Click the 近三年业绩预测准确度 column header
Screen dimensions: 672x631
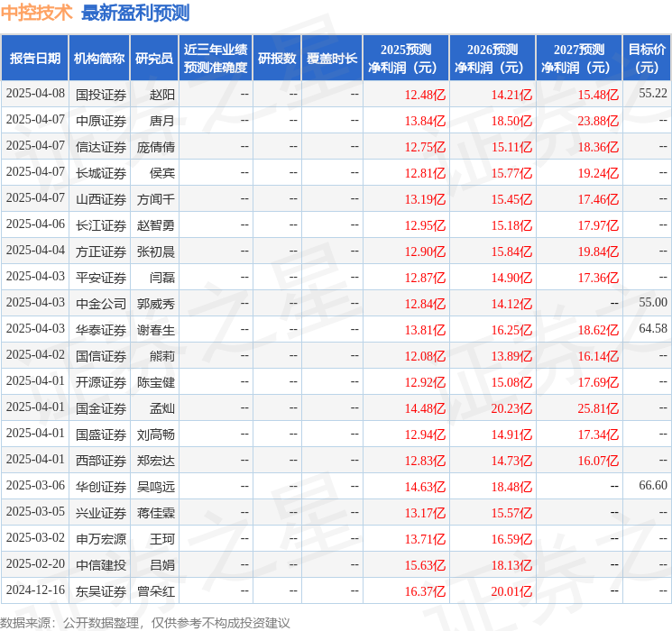(x=216, y=59)
